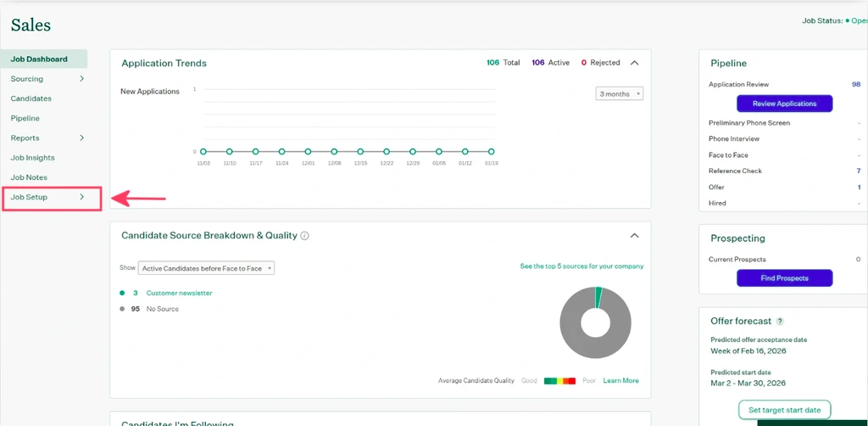Click Set target start date button

784,410
